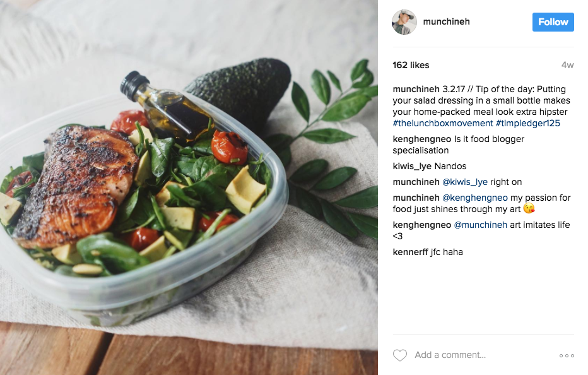Viewport: 588px width, 375px height.
Task: Open hashtag #tlmpledger125
Action: point(527,123)
